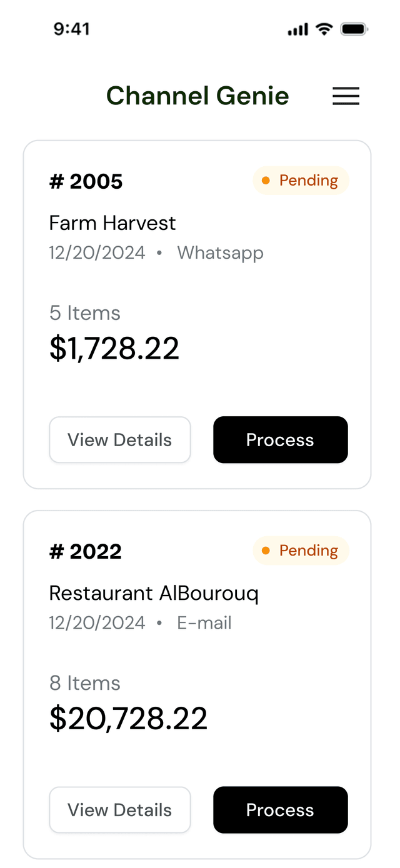Image resolution: width=400 pixels, height=868 pixels.
Task: Open the hamburger menu
Action: pos(346,96)
